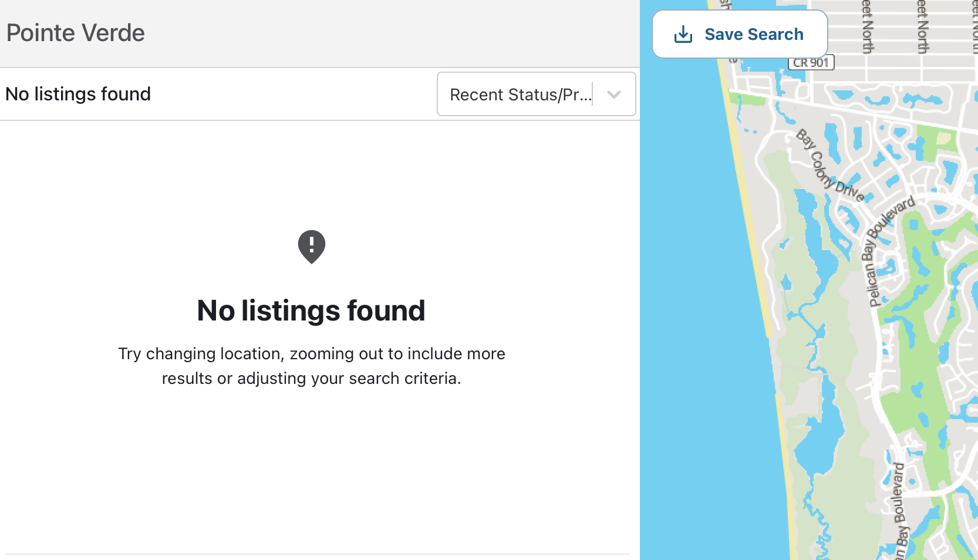Expand the sort dropdown chevron
Viewport: 978px width, 560px height.
(614, 95)
